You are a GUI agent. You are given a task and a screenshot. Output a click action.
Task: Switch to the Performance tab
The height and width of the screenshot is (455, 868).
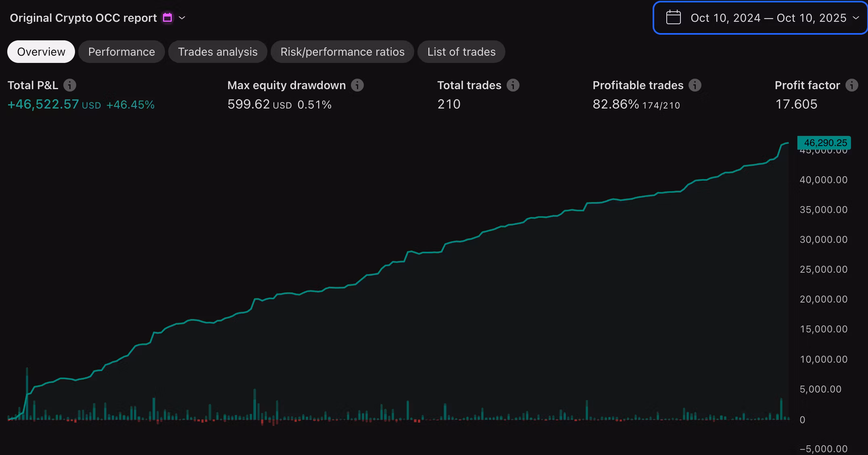pyautogui.click(x=121, y=52)
